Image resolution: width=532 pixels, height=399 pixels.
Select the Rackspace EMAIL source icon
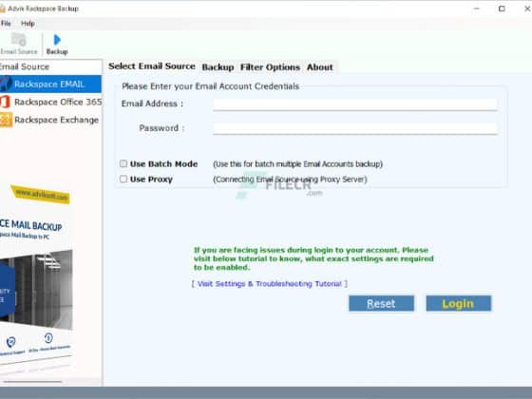(6, 84)
